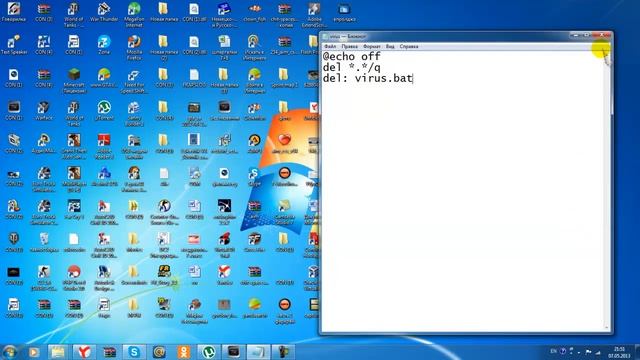Close the Notepad window

point(602,36)
